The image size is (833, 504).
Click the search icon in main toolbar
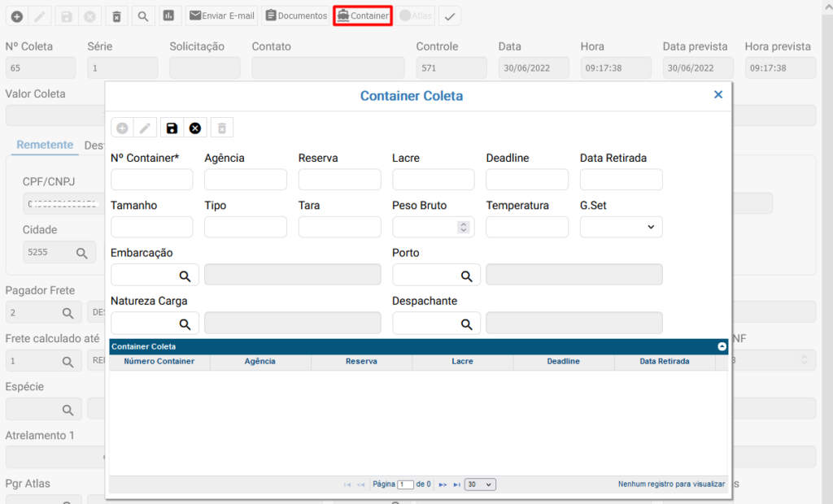[142, 15]
